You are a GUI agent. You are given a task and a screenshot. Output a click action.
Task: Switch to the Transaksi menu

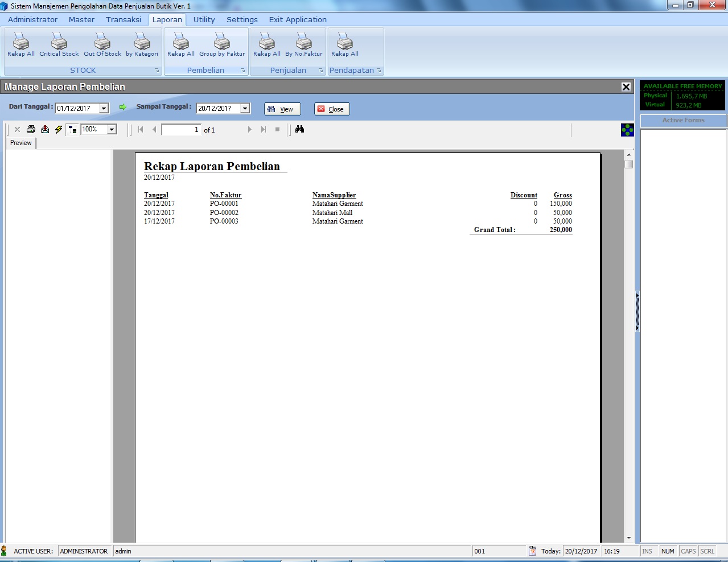click(x=124, y=19)
